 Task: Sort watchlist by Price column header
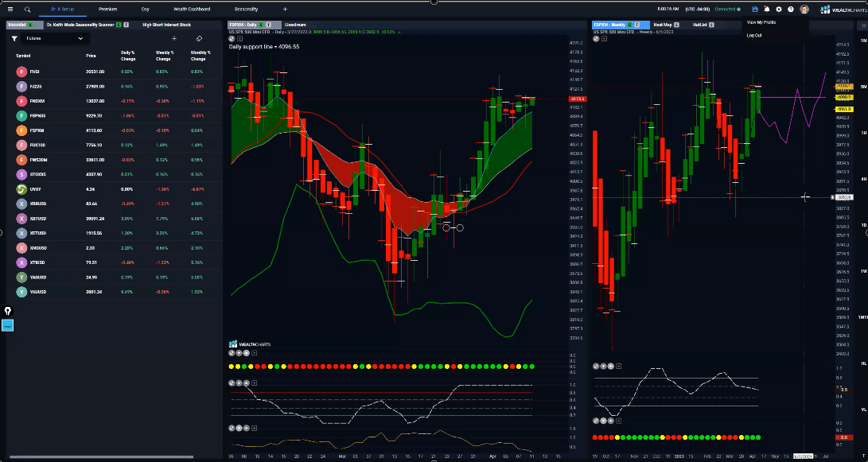tap(91, 56)
